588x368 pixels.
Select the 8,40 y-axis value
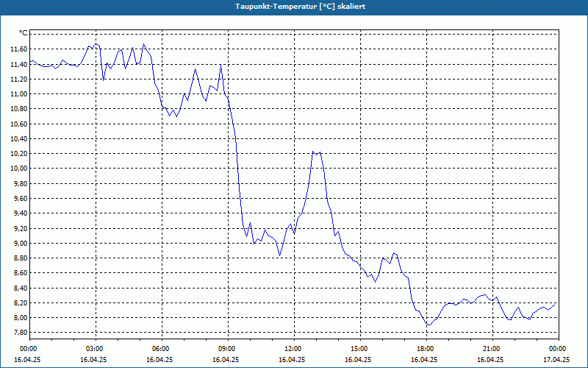(x=21, y=288)
